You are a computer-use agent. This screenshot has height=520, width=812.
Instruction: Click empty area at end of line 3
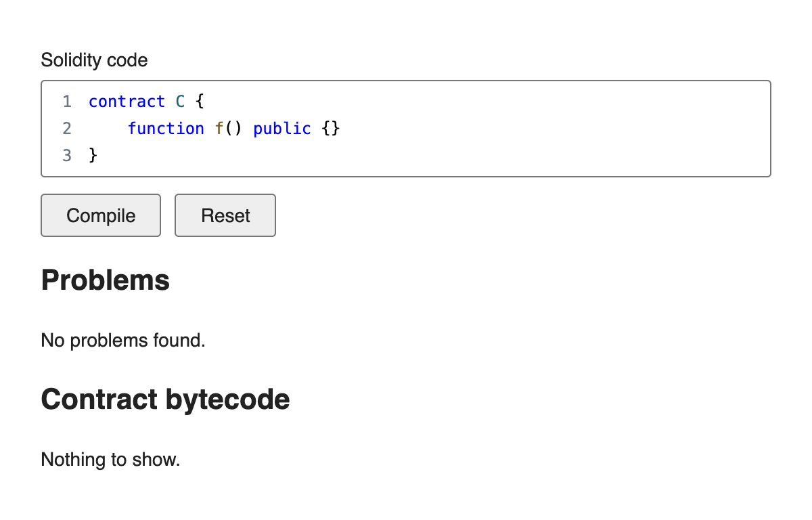point(433,156)
